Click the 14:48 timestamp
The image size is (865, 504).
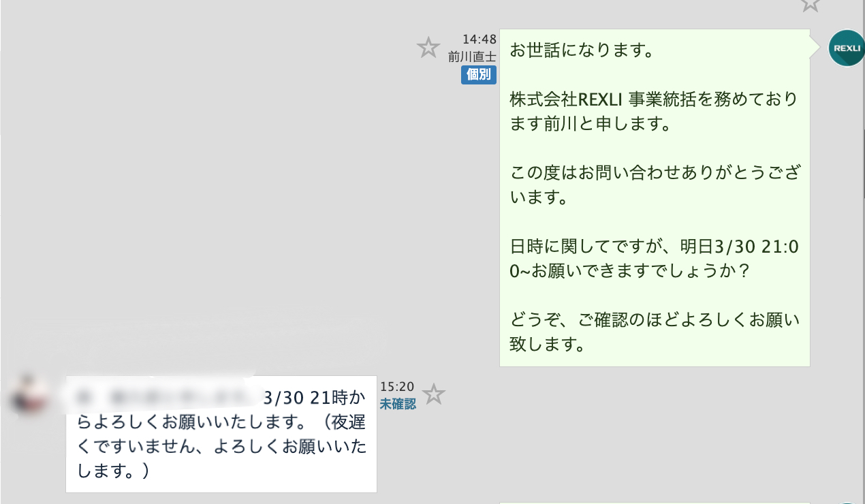coord(479,40)
